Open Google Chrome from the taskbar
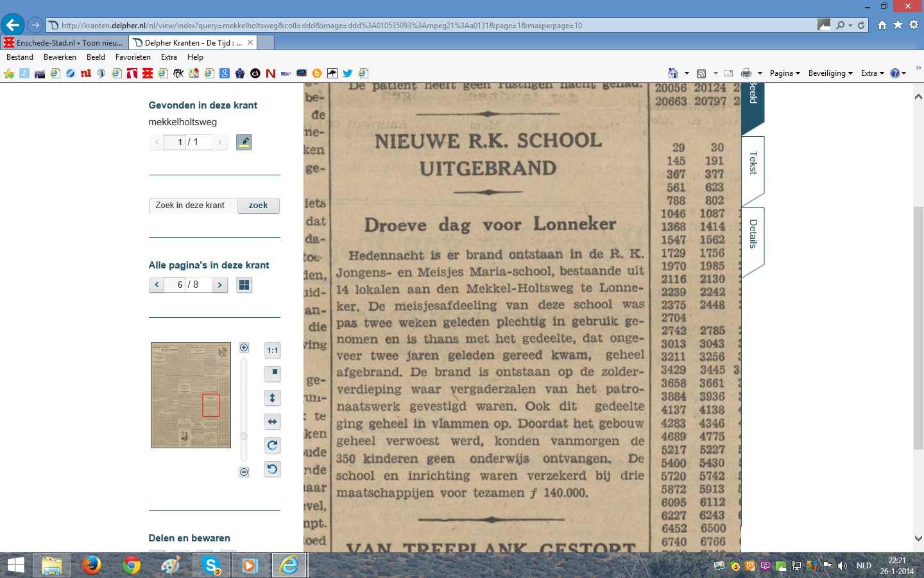This screenshot has width=924, height=578. click(132, 565)
